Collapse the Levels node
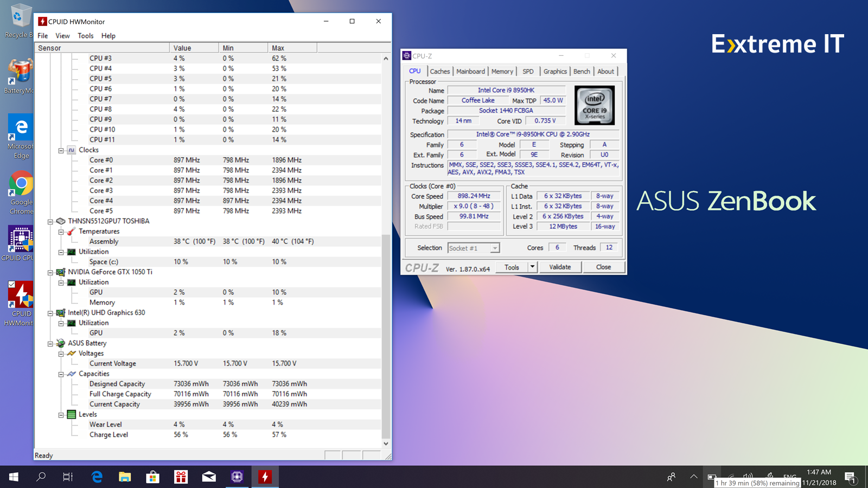This screenshot has height=488, width=868. click(x=61, y=415)
